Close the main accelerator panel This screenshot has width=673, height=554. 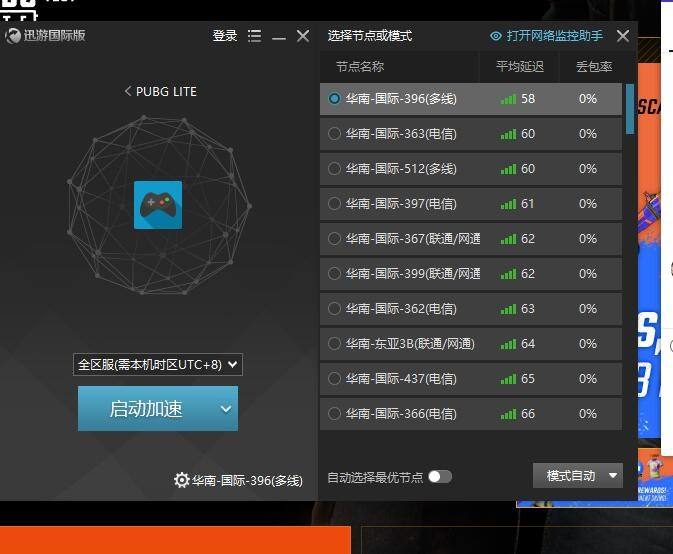pos(303,36)
